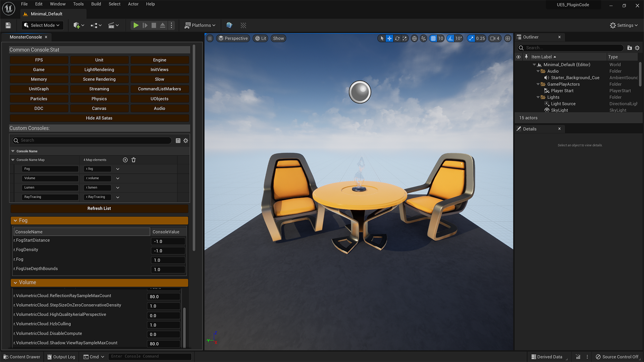Screen dimensions: 644x362
Task: Click the Stop play session button
Action: tap(154, 25)
